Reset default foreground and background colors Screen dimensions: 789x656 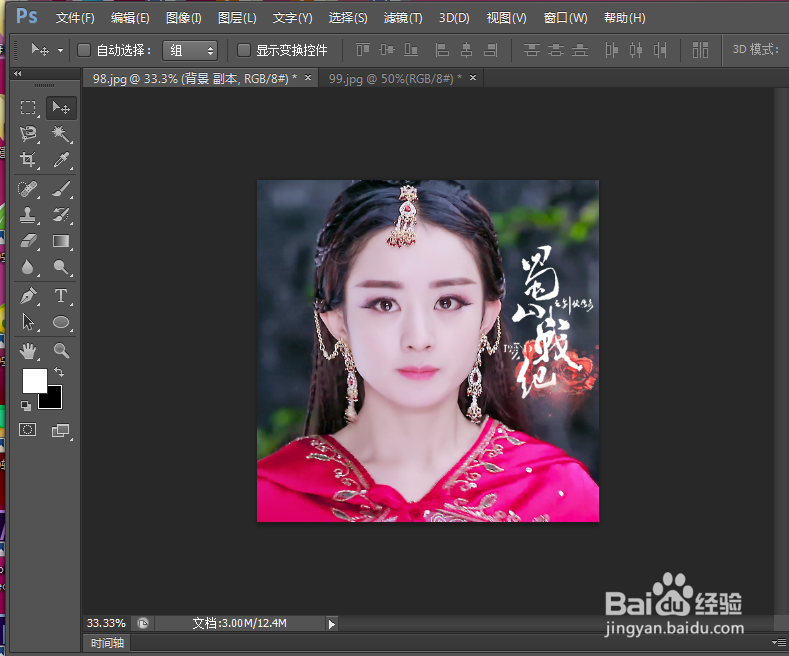pos(26,405)
